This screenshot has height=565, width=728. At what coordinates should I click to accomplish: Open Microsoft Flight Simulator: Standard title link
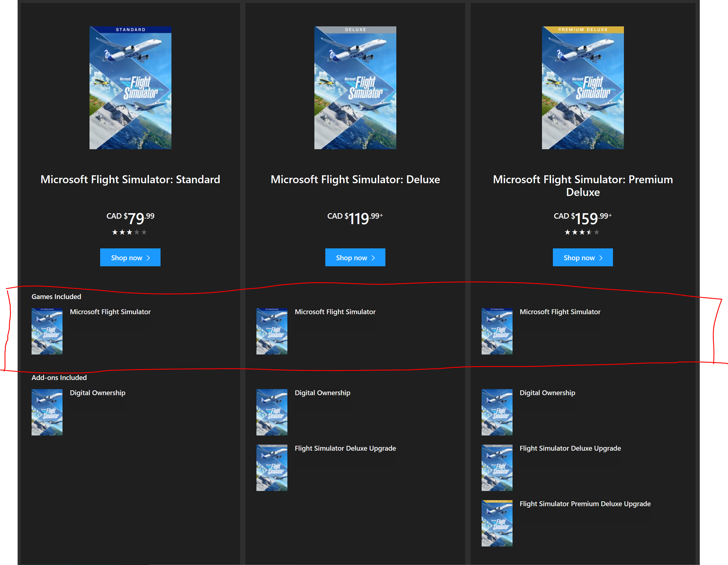pos(130,179)
